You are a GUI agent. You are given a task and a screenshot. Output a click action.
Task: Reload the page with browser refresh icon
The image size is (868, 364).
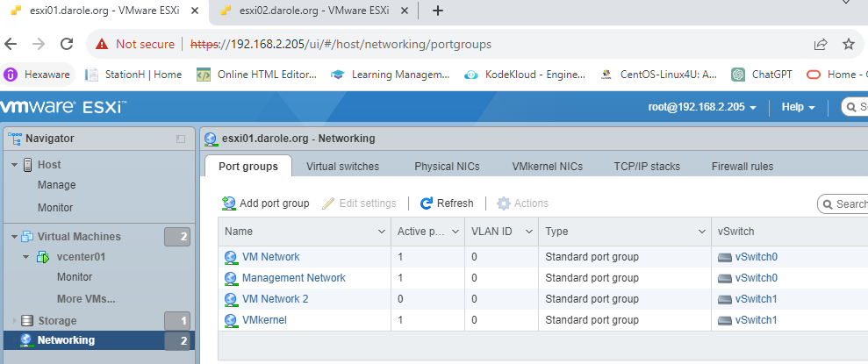[67, 44]
